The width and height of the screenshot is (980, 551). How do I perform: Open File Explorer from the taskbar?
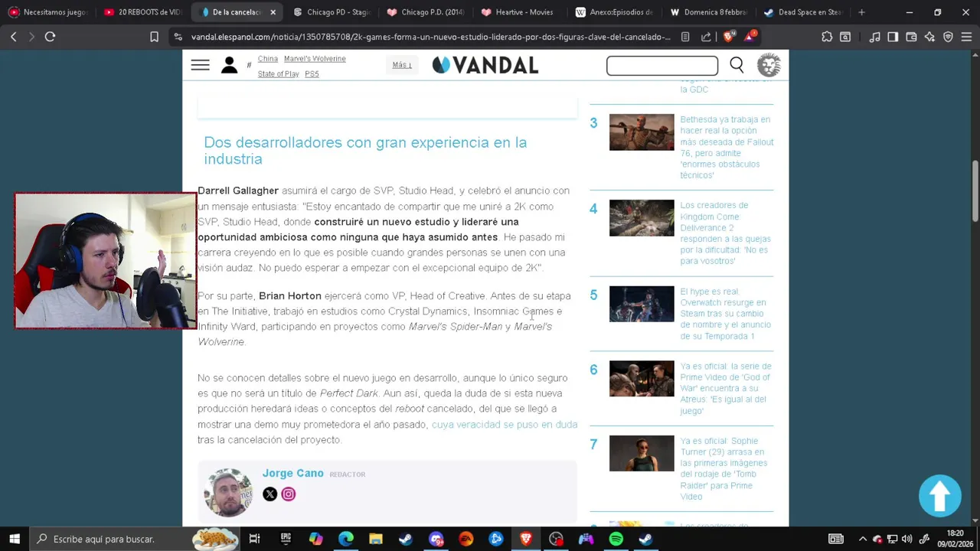pos(375,539)
